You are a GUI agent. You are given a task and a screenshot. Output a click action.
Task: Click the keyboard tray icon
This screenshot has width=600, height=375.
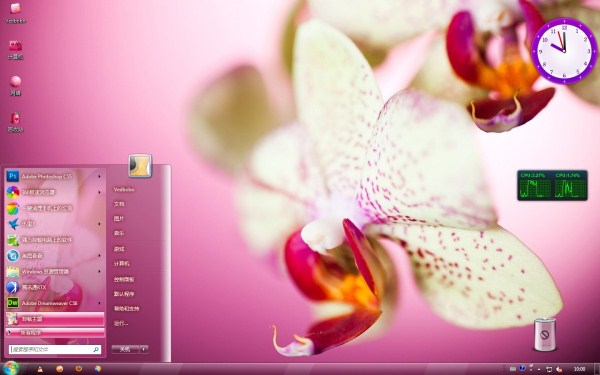click(513, 369)
